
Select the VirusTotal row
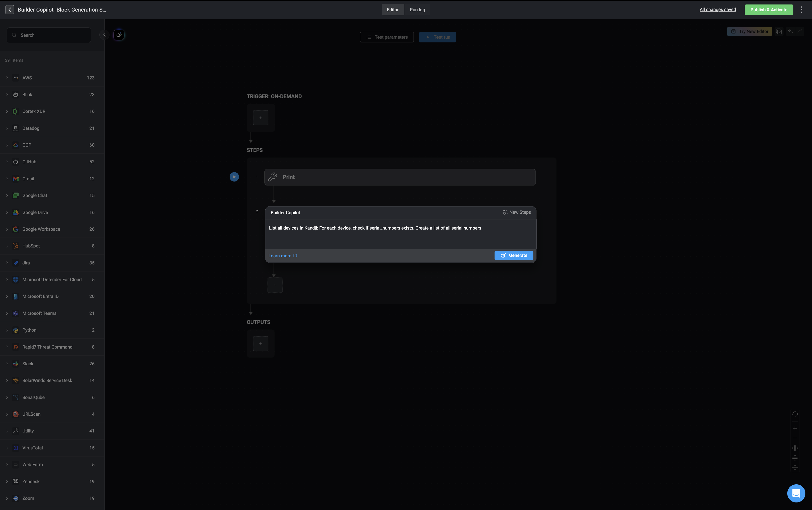click(x=52, y=448)
